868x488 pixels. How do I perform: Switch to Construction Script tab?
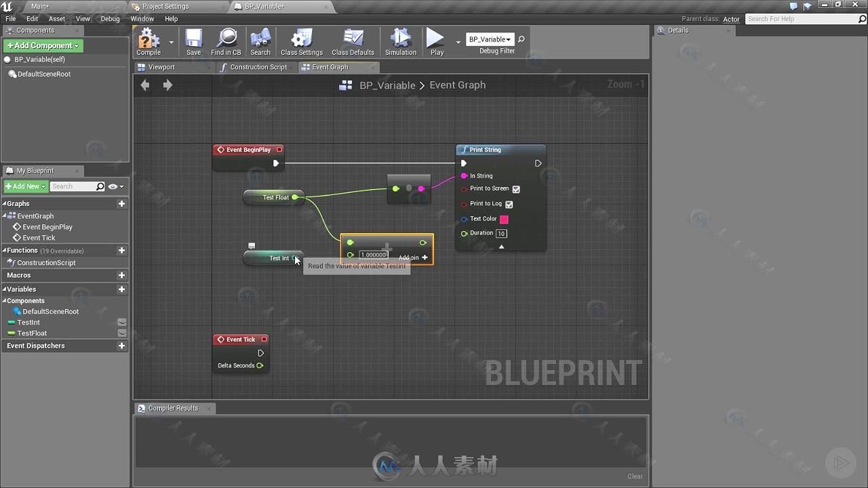(258, 67)
